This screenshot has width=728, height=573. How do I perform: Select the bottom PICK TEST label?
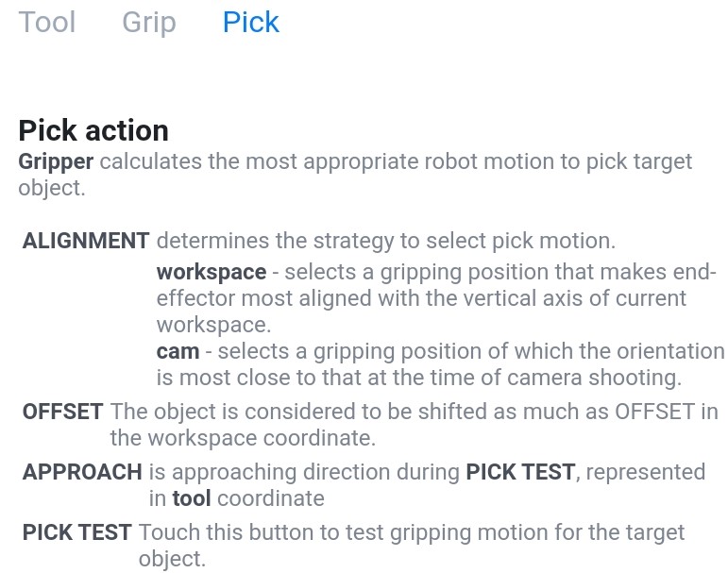77,532
